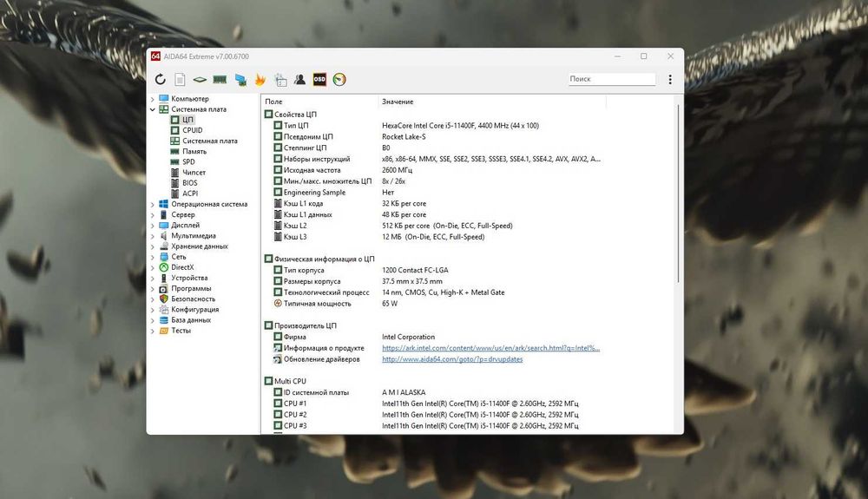Viewport: 868px width, 499px height.
Task: Open the gauge benchmark toolbar icon
Action: (339, 79)
